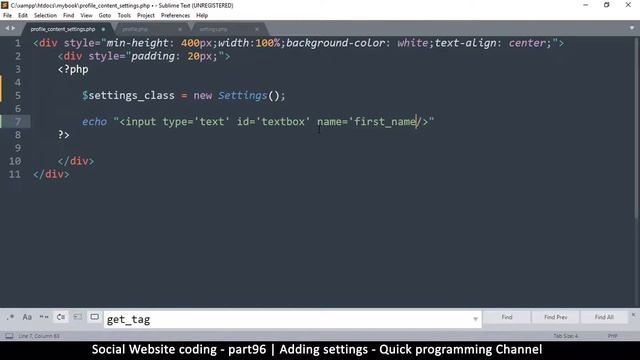Click the tab scroll right arrow
The height and width of the screenshot is (360, 640).
pyautogui.click(x=13, y=28)
